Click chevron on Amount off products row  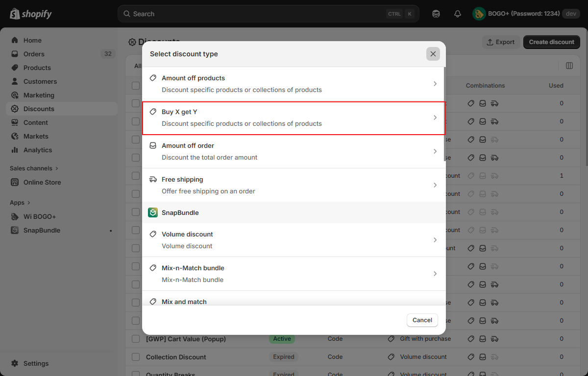click(x=435, y=84)
